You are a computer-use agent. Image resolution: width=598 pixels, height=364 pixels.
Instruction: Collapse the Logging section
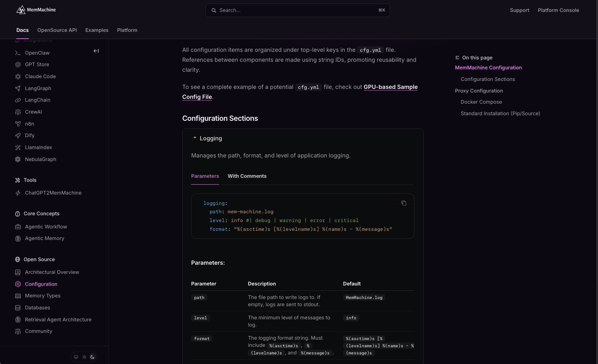pos(207,138)
